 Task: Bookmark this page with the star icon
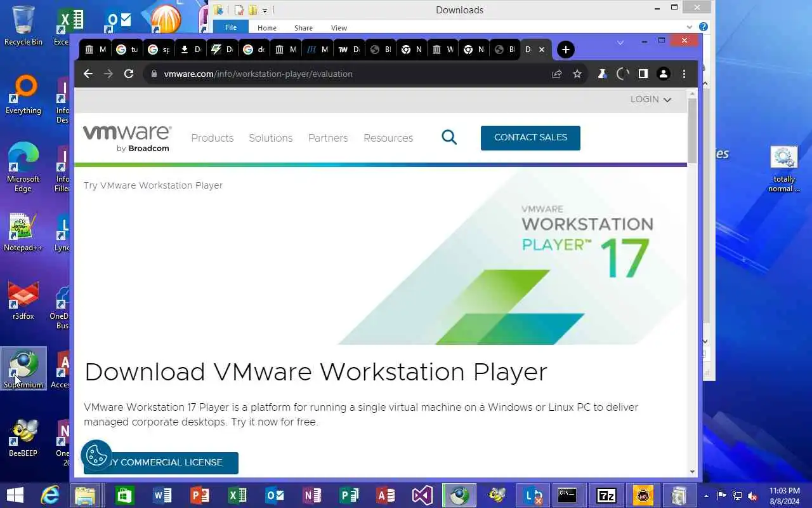[577, 74]
